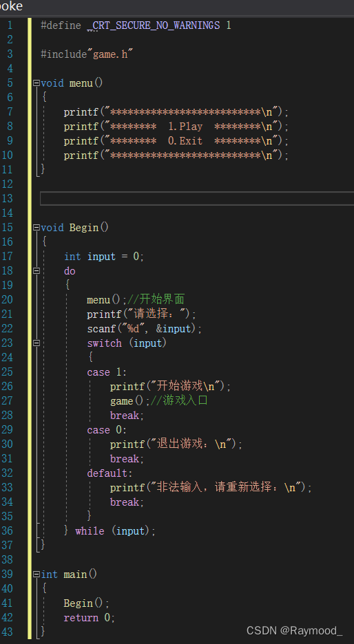Click _CRT_SECURE_NO_WARNINGS macro name

tap(154, 25)
